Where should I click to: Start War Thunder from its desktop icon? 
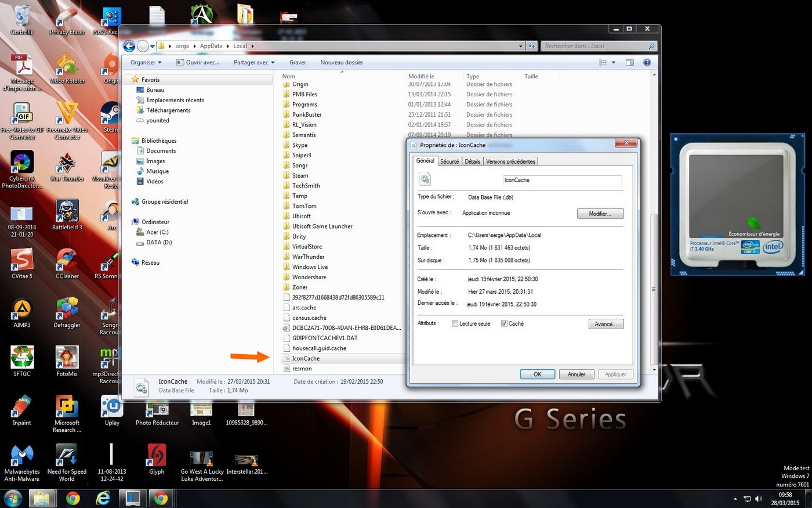[x=67, y=166]
